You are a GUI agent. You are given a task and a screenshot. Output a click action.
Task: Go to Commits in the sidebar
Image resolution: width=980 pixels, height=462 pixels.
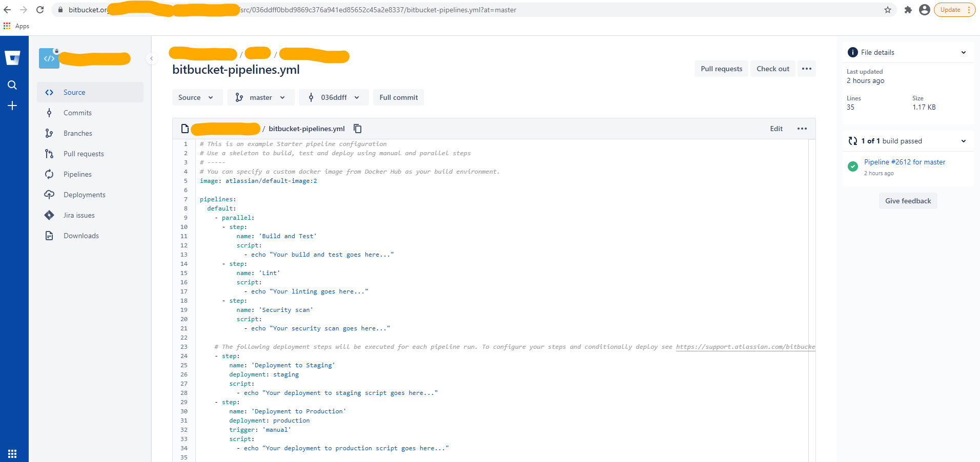[90, 113]
